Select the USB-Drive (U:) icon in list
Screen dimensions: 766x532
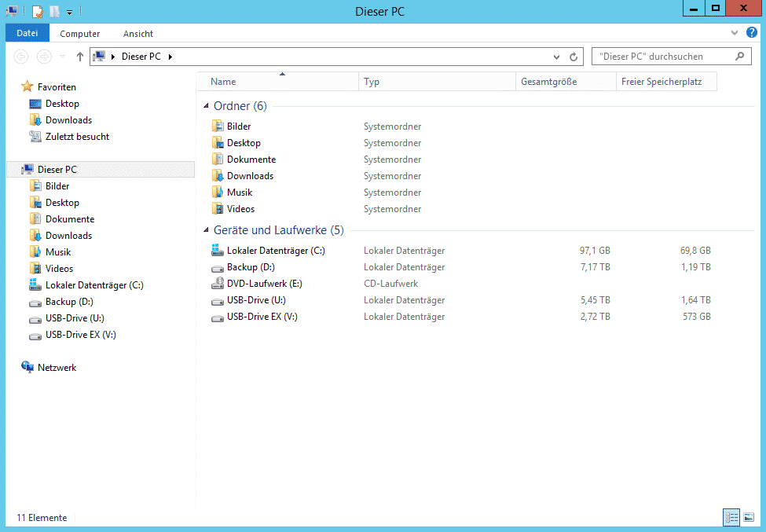[218, 301]
